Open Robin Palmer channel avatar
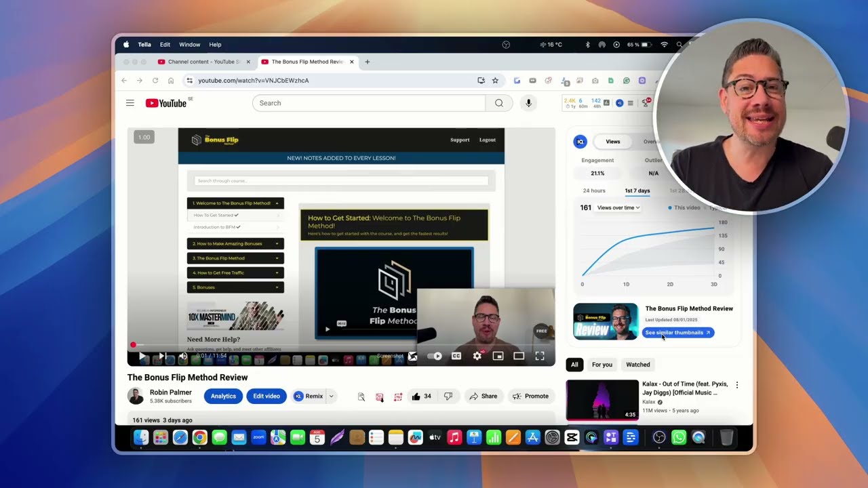The height and width of the screenshot is (488, 868). 136,396
